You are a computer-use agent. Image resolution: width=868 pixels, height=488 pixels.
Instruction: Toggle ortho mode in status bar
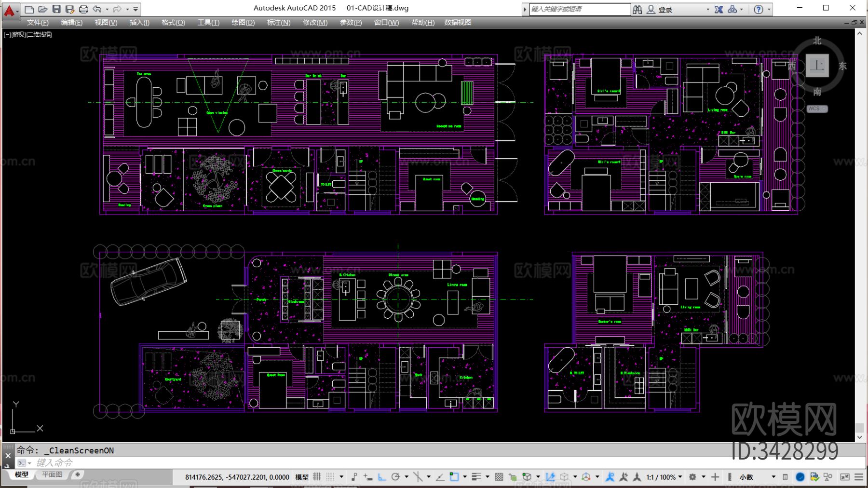[382, 477]
